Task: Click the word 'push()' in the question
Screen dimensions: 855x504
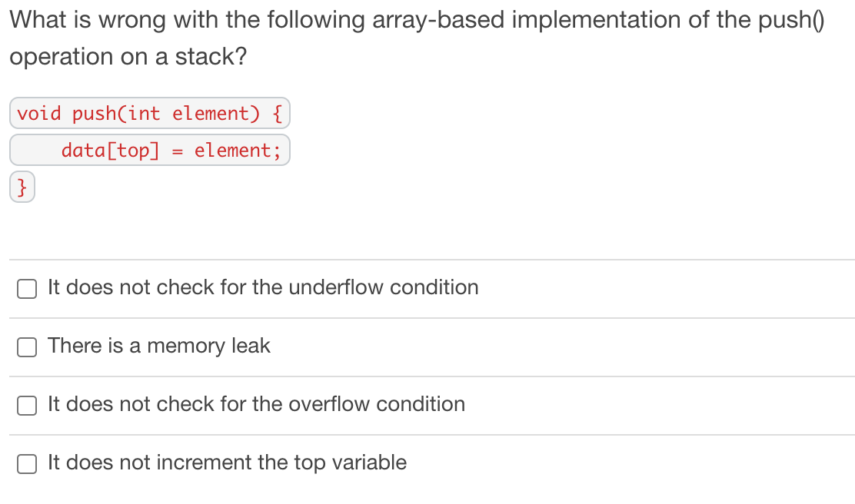Action: tap(791, 20)
